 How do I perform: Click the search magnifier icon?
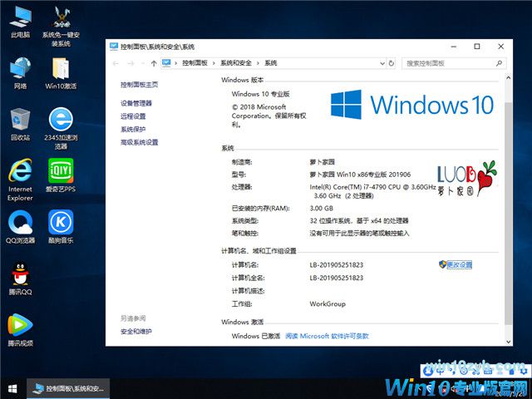(x=499, y=63)
